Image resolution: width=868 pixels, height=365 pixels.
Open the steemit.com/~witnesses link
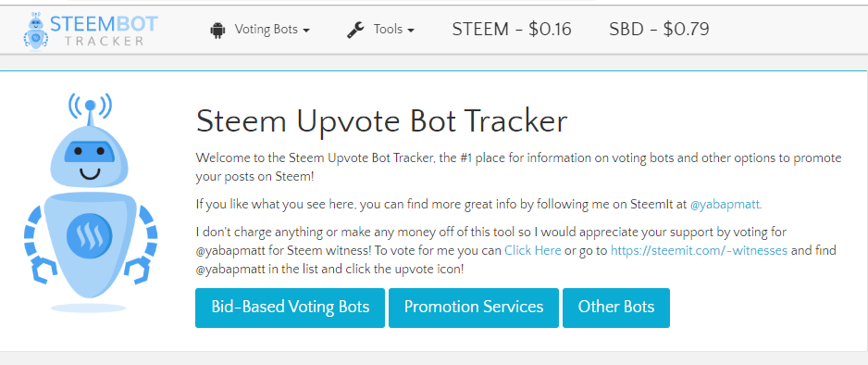(x=699, y=250)
